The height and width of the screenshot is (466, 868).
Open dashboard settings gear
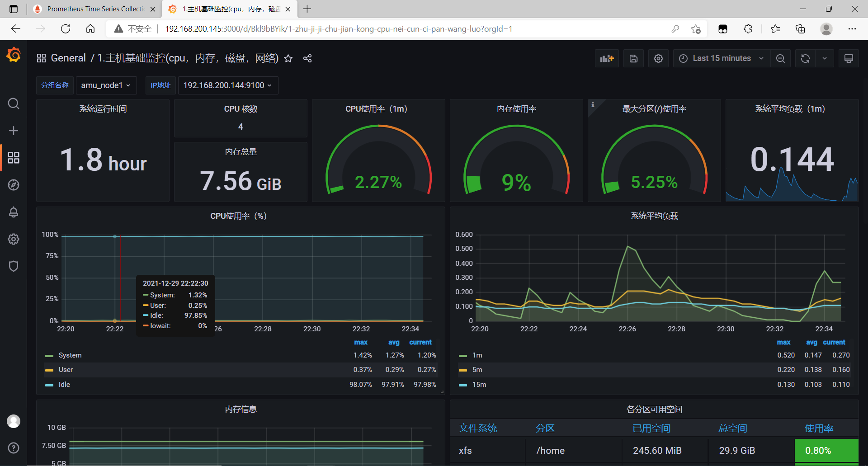[x=658, y=58]
